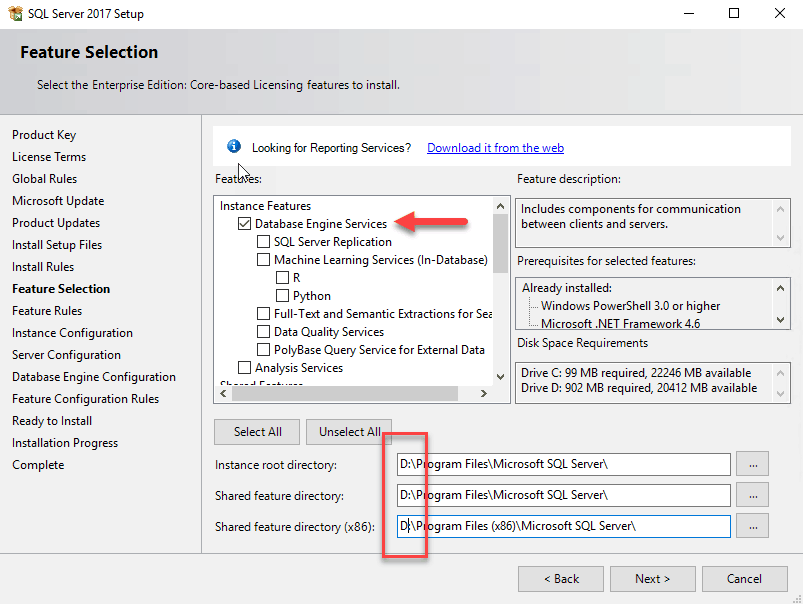Uncheck Database Engine Services

(x=244, y=224)
